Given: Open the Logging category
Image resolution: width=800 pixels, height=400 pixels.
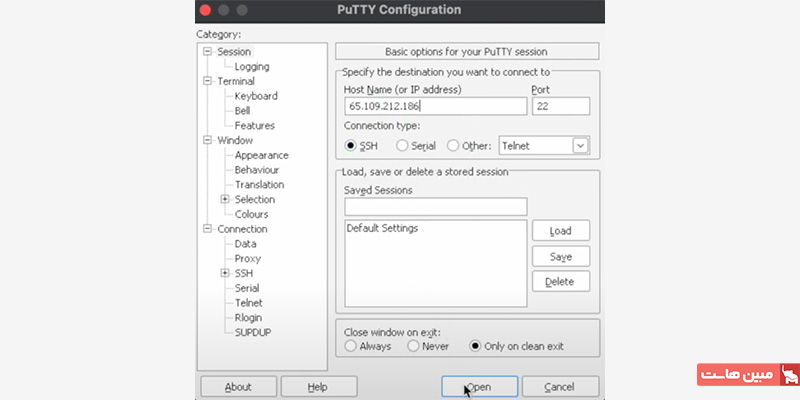Looking at the screenshot, I should 252,66.
